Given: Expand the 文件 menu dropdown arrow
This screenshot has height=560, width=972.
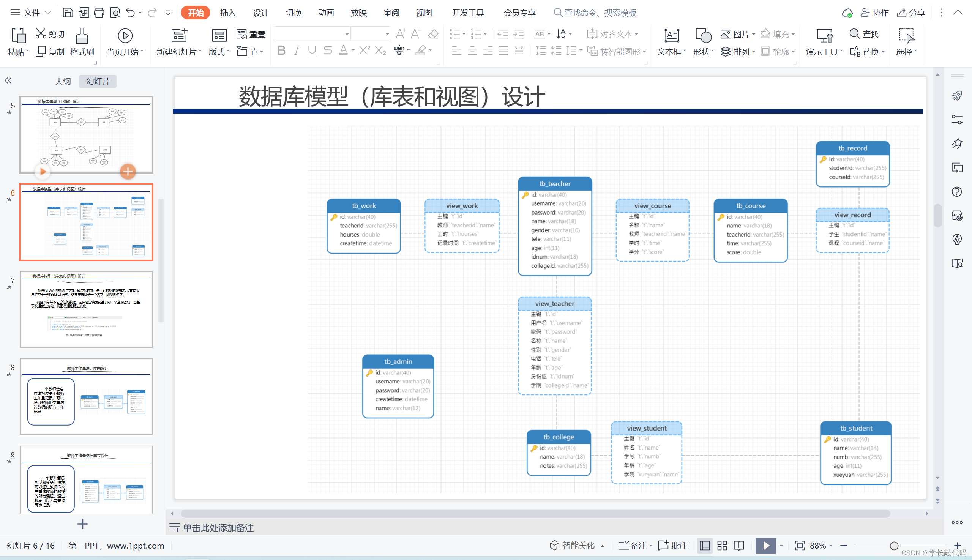Looking at the screenshot, I should pyautogui.click(x=48, y=13).
